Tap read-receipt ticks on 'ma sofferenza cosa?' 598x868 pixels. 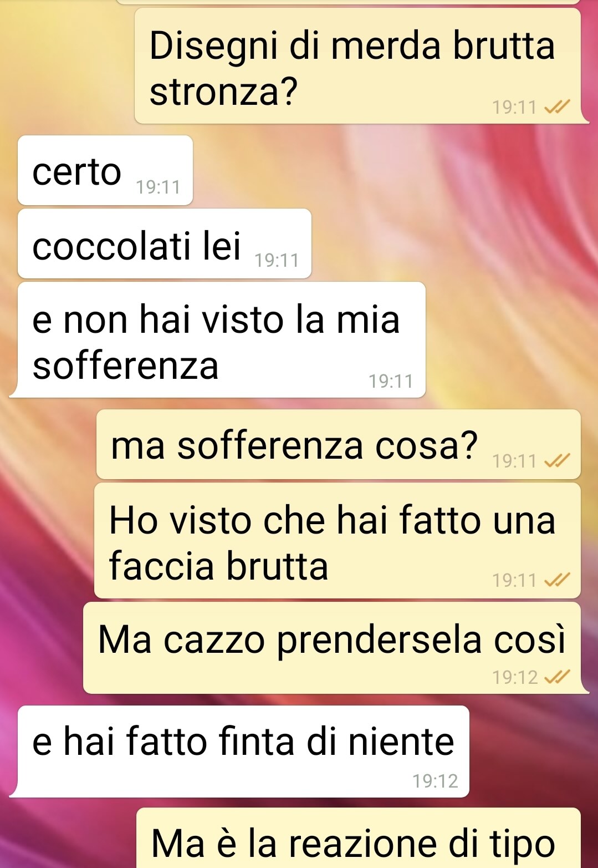point(558,460)
